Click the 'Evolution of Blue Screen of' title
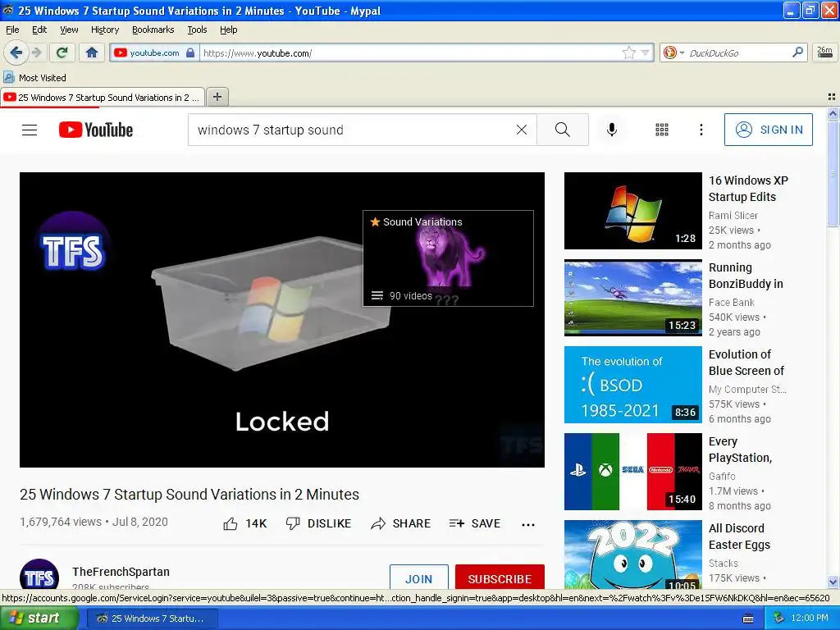Image resolution: width=840 pixels, height=630 pixels. tap(746, 363)
